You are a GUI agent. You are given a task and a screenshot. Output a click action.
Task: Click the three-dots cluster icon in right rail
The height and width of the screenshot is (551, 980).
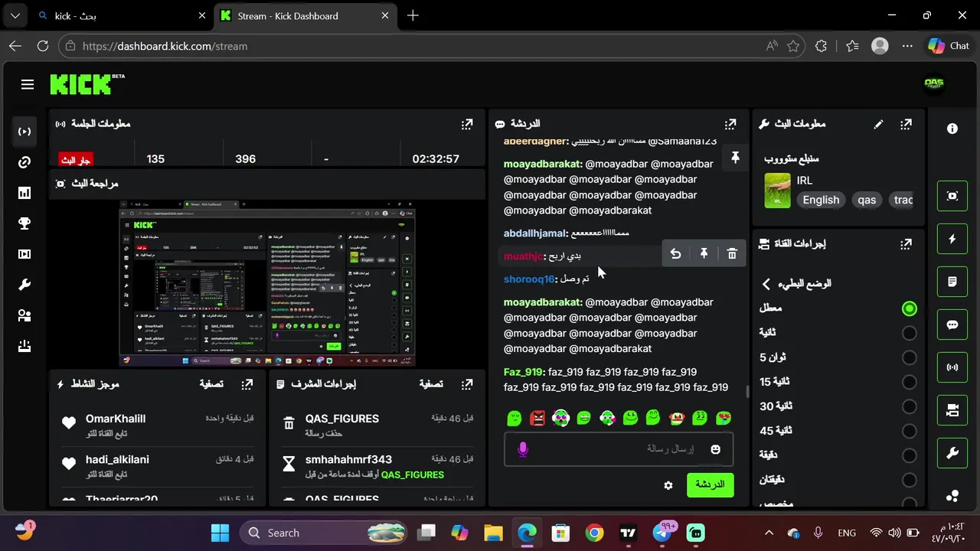952,495
